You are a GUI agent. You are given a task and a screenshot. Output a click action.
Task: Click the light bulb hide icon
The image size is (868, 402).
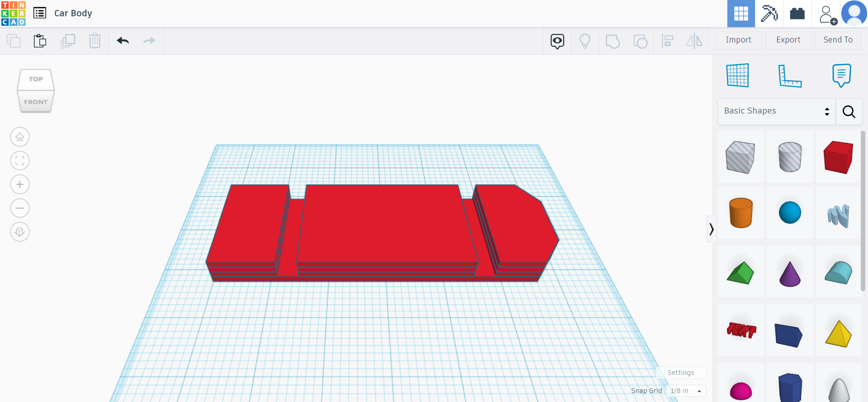[585, 41]
